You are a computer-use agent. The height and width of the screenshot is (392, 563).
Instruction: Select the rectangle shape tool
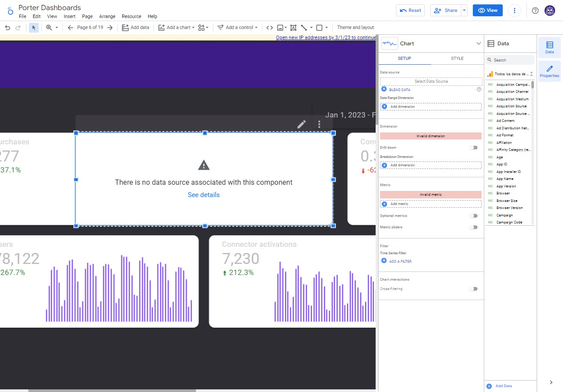tap(319, 28)
